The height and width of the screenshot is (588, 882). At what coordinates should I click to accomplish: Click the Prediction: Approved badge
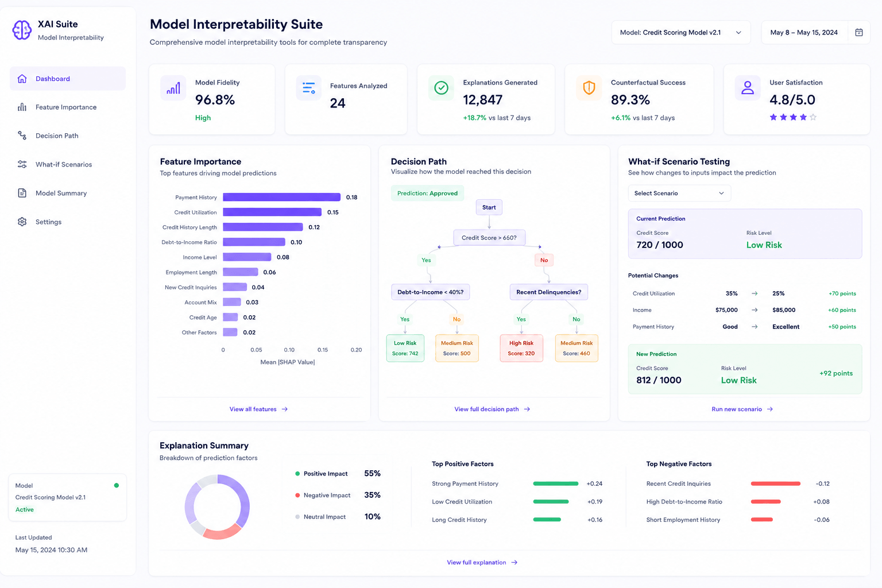pyautogui.click(x=427, y=194)
